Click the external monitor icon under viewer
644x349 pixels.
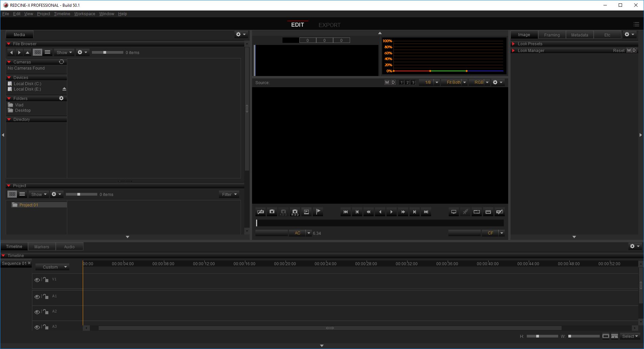454,212
